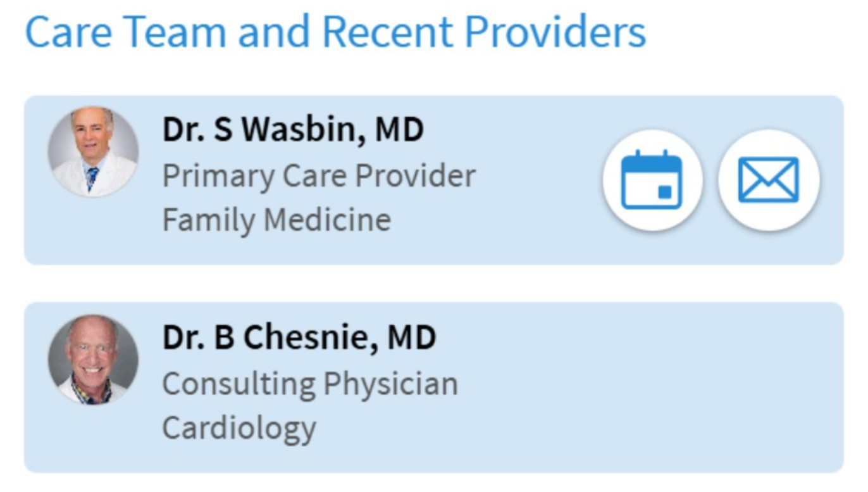Select the Family Medicine specialty text
This screenshot has width=868, height=492.
click(x=276, y=220)
